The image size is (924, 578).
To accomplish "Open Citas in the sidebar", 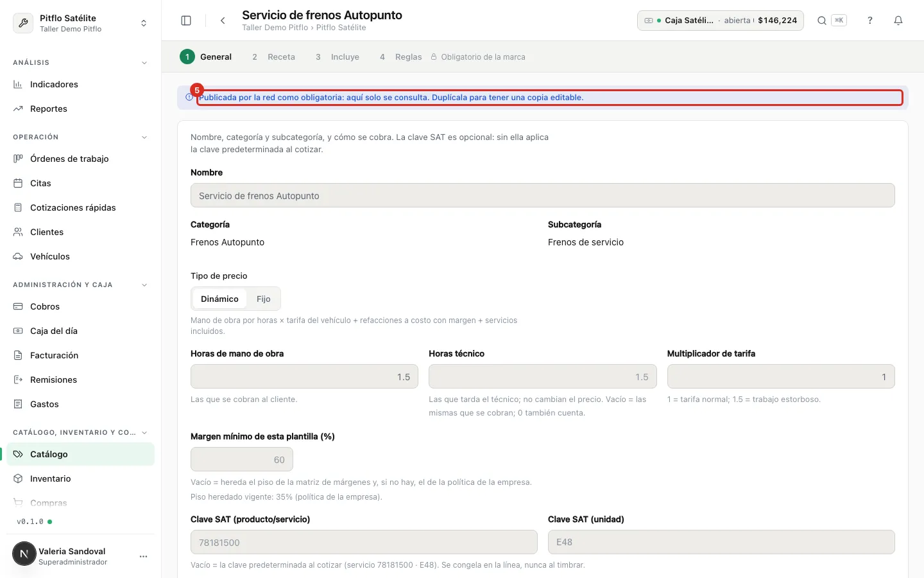I will pyautogui.click(x=80, y=183).
